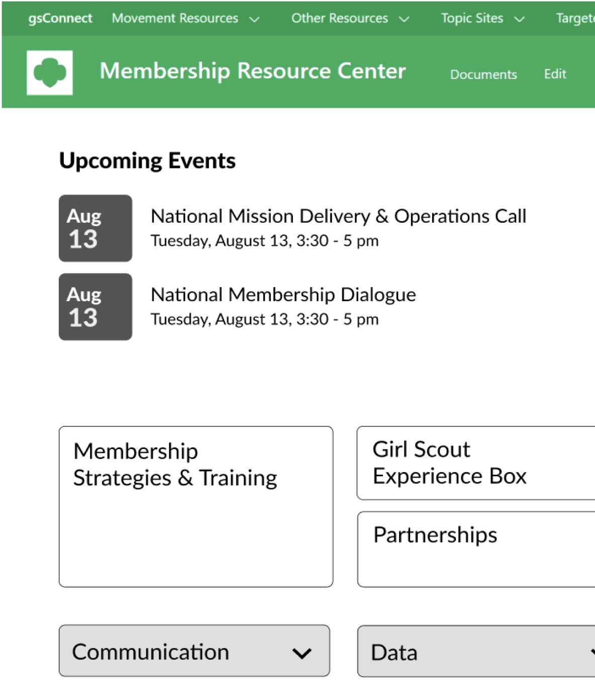
Task: Click the Girl Scouts trefoil logo
Action: pos(50,72)
